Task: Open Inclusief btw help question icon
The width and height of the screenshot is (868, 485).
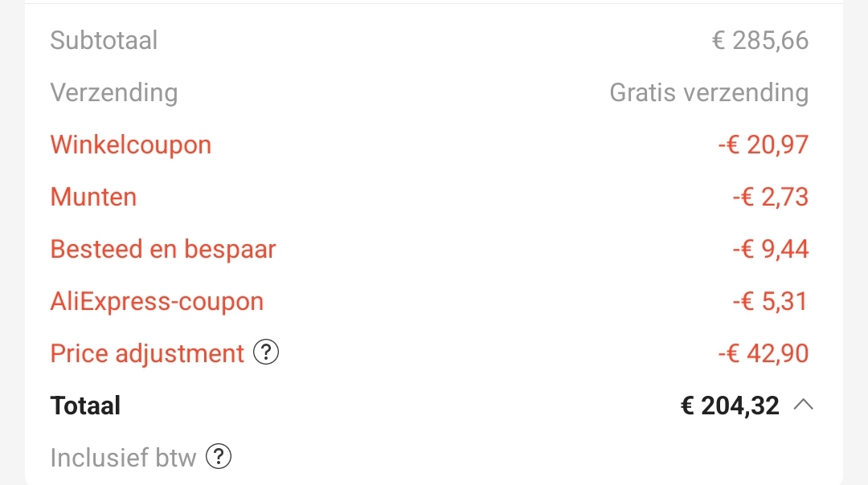Action: pyautogui.click(x=218, y=457)
